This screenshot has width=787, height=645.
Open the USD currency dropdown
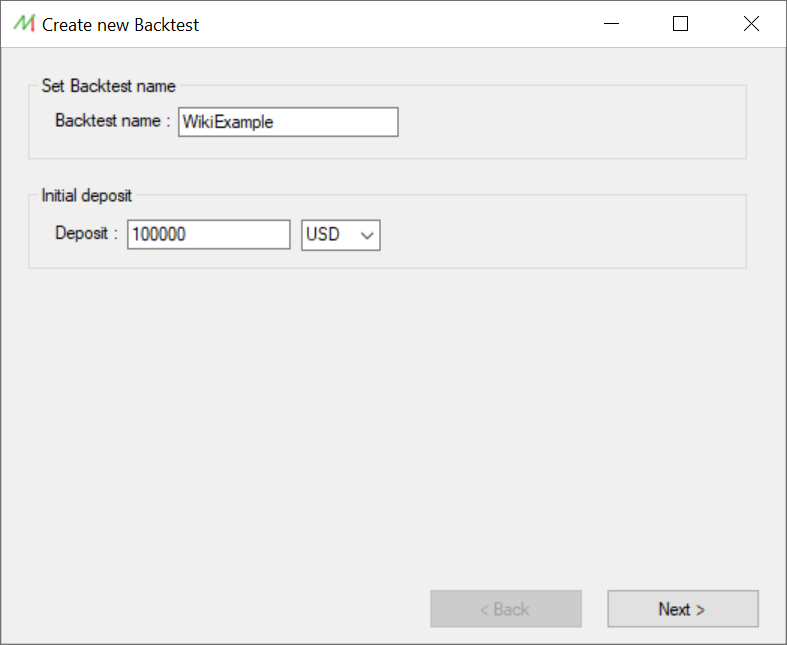[341, 235]
